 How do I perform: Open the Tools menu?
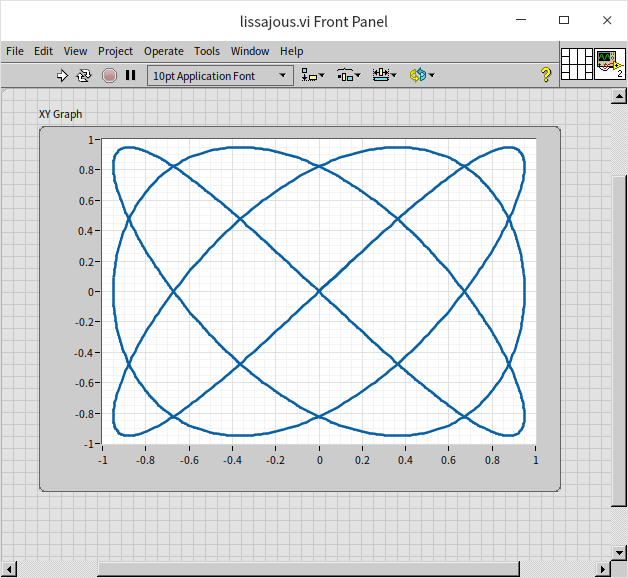[207, 51]
